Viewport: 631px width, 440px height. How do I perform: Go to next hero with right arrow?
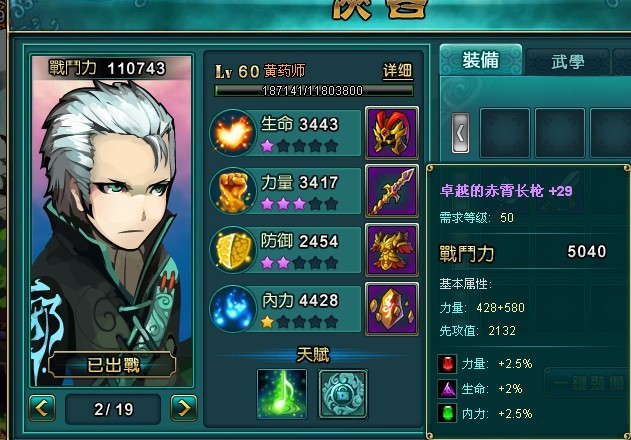click(184, 408)
